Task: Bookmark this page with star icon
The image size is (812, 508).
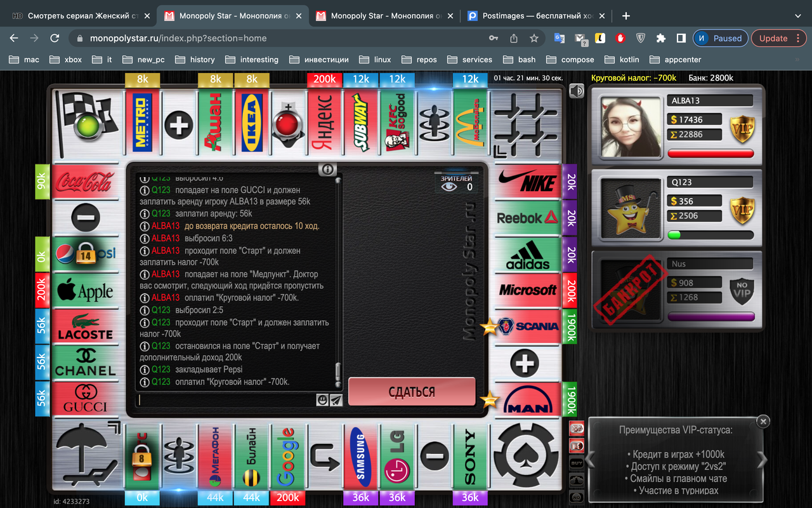Action: point(534,38)
